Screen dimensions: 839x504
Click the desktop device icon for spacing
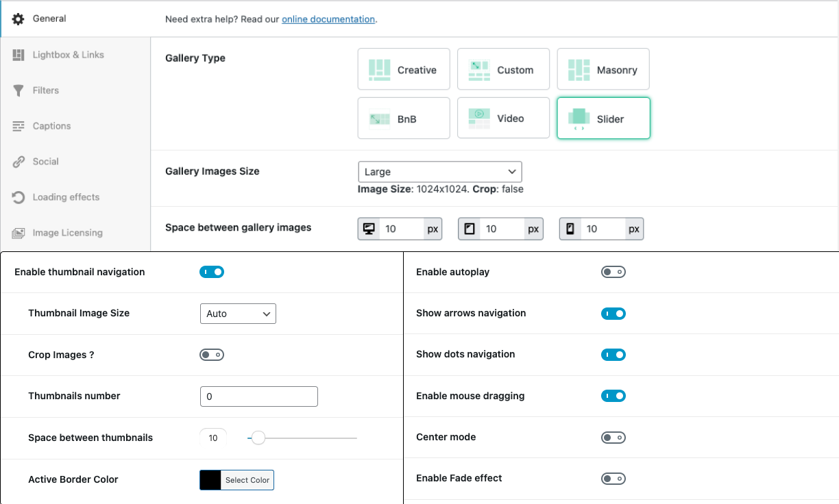pyautogui.click(x=369, y=229)
